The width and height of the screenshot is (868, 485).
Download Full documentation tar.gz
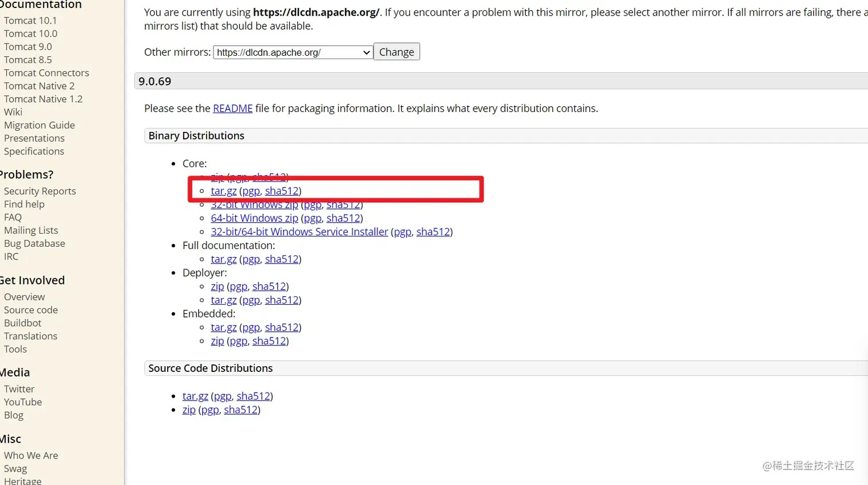click(x=223, y=259)
